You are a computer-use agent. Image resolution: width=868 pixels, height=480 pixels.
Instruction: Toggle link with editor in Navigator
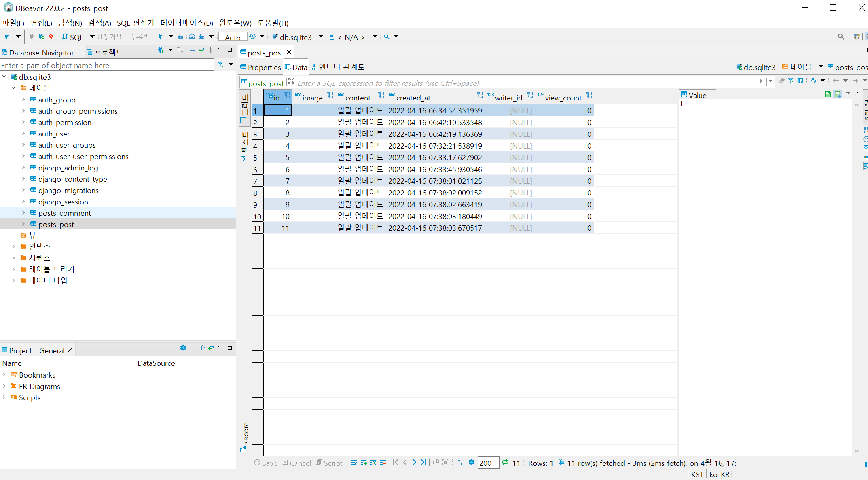coord(202,50)
